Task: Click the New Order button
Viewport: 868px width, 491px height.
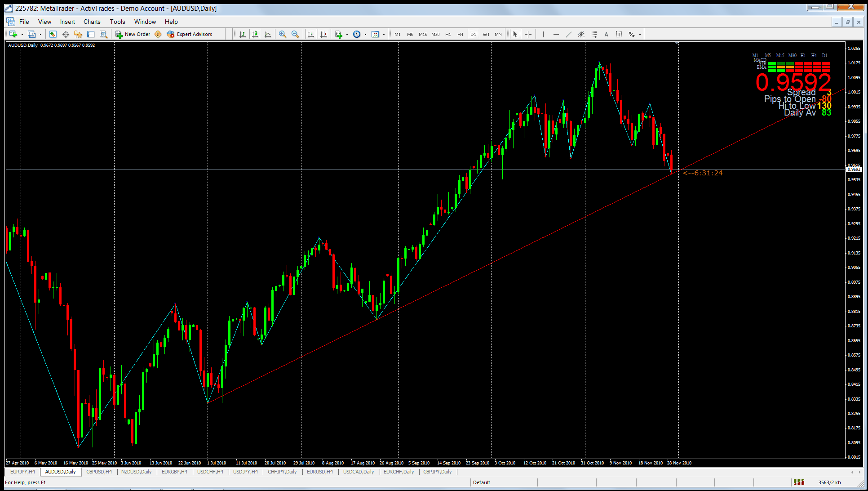Action: [133, 34]
